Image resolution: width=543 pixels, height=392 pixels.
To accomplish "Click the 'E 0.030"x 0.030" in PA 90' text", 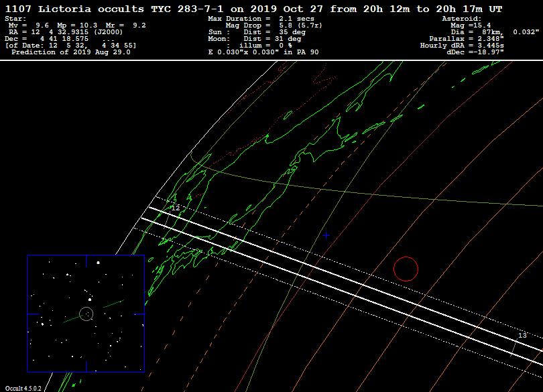I will pyautogui.click(x=263, y=52).
